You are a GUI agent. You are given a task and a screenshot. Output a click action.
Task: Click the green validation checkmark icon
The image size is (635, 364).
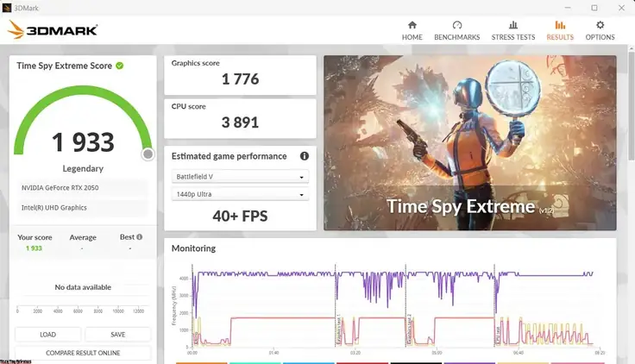click(x=119, y=66)
